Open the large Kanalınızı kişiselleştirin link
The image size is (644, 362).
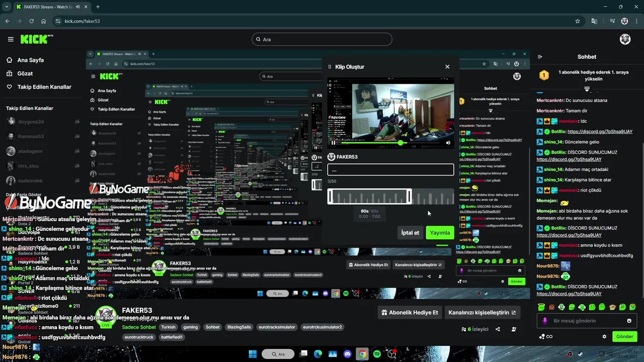[x=482, y=312]
